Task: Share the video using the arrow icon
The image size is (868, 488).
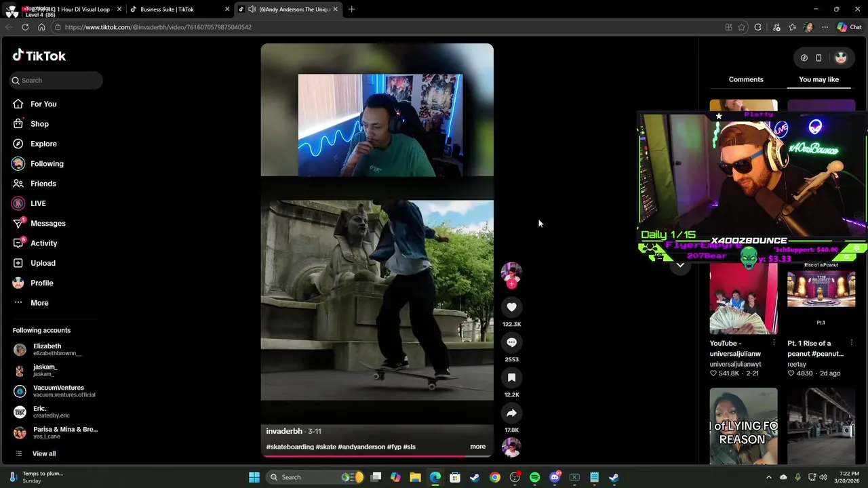Action: [x=511, y=413]
